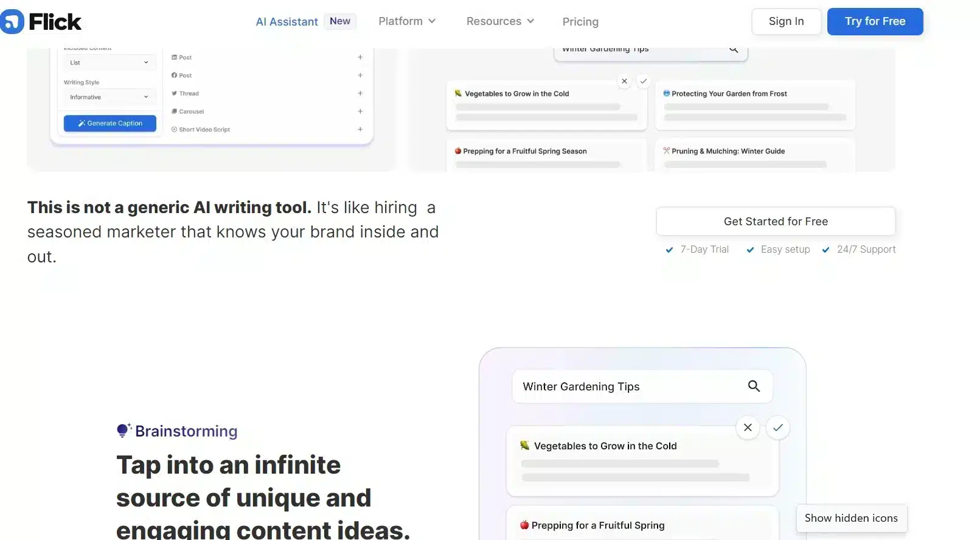Go to the Pricing page
Image resolution: width=980 pixels, height=540 pixels.
pyautogui.click(x=580, y=22)
